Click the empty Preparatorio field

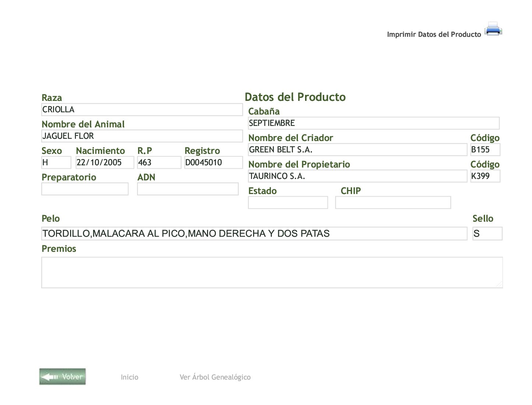[x=85, y=189]
